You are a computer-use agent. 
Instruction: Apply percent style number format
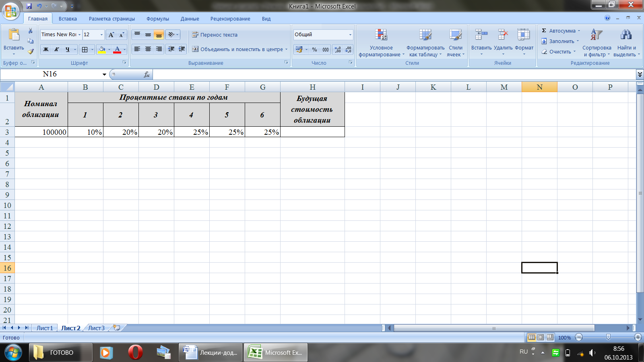tap(314, 49)
